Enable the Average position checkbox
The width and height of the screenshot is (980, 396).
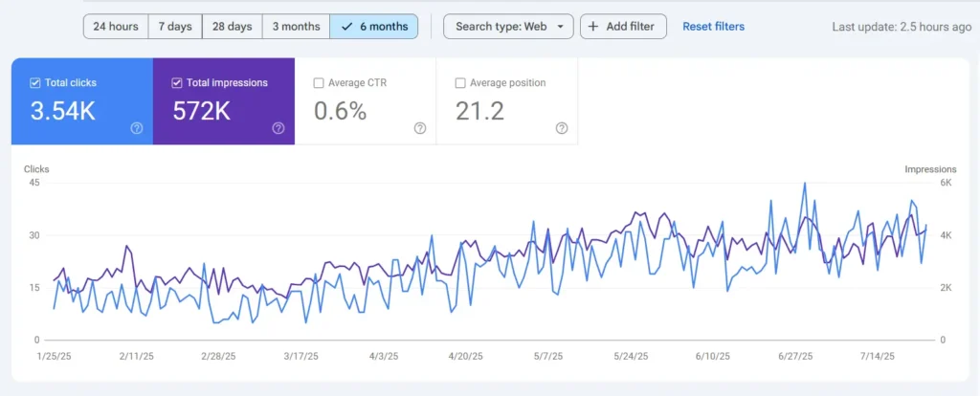pyautogui.click(x=460, y=83)
